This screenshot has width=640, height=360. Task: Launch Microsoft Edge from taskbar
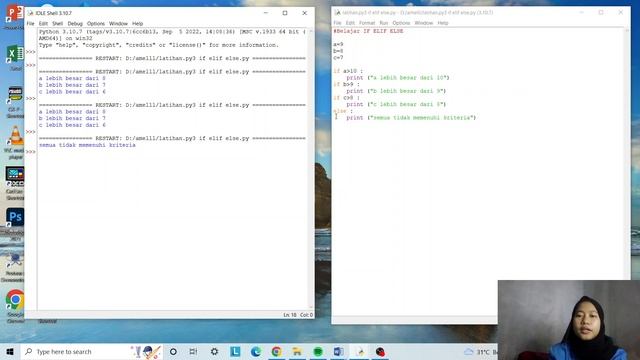tap(256, 351)
